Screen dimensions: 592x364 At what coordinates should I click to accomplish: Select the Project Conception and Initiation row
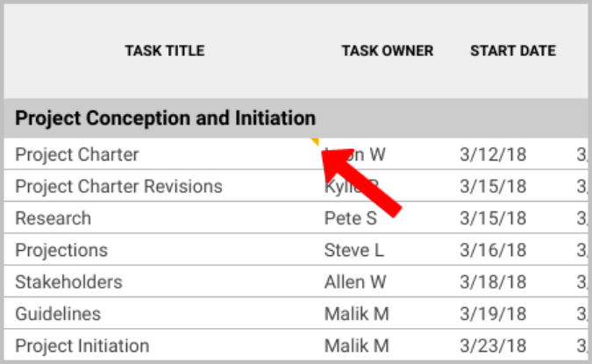166,118
